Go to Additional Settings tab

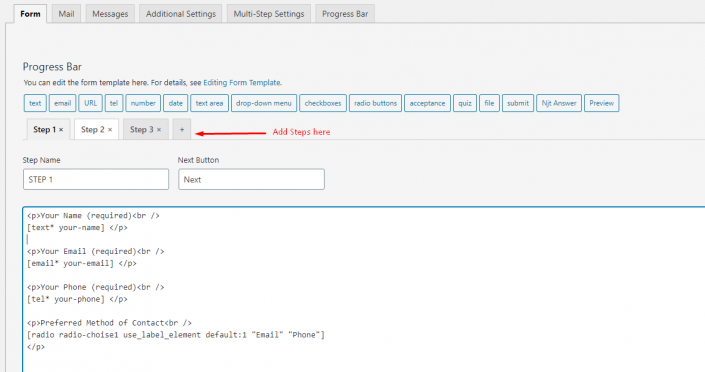pyautogui.click(x=181, y=14)
